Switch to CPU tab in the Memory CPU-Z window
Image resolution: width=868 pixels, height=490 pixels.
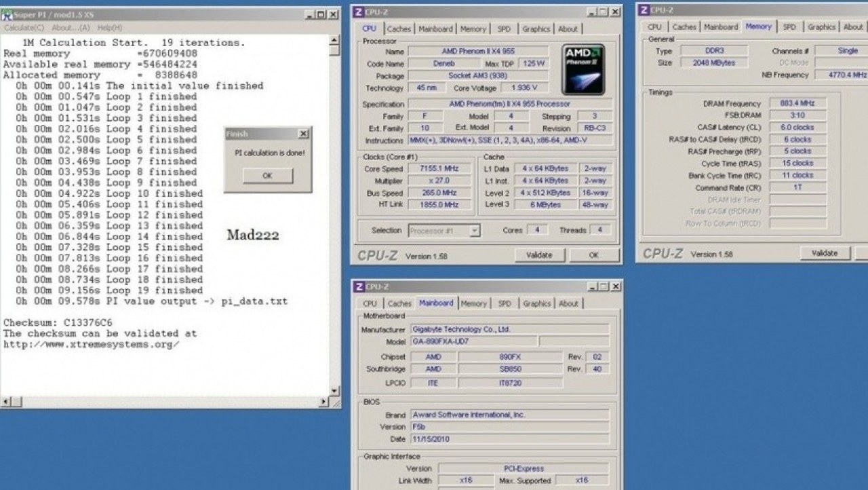point(654,27)
